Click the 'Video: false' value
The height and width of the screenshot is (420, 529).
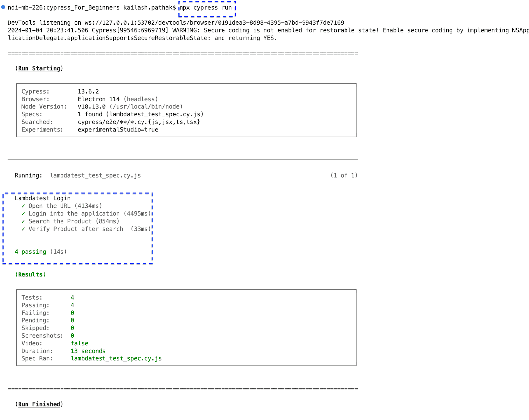coord(79,343)
